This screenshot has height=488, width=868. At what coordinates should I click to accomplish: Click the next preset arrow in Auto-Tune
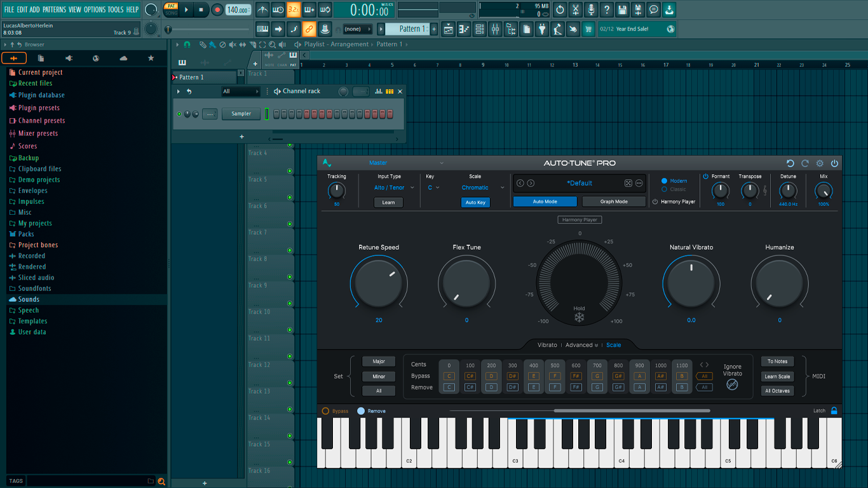(531, 183)
